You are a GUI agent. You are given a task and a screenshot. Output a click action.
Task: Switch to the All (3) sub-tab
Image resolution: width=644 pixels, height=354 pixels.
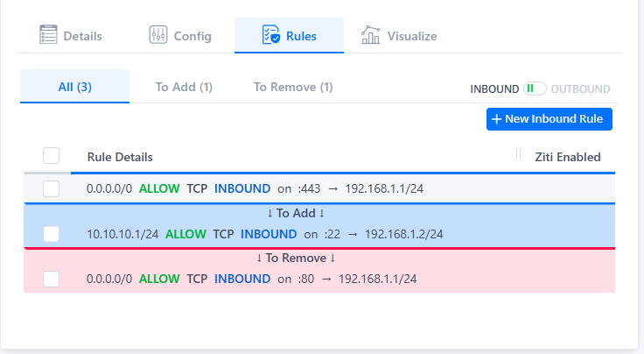[x=74, y=87]
